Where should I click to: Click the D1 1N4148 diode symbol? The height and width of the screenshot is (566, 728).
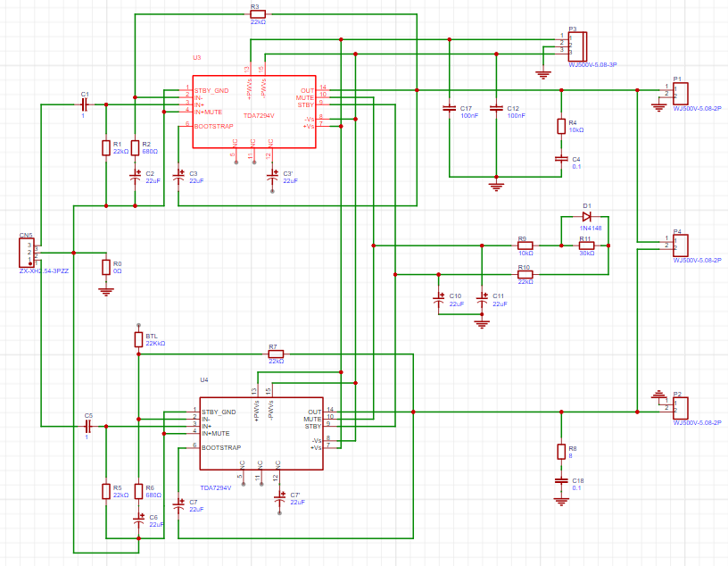(586, 217)
